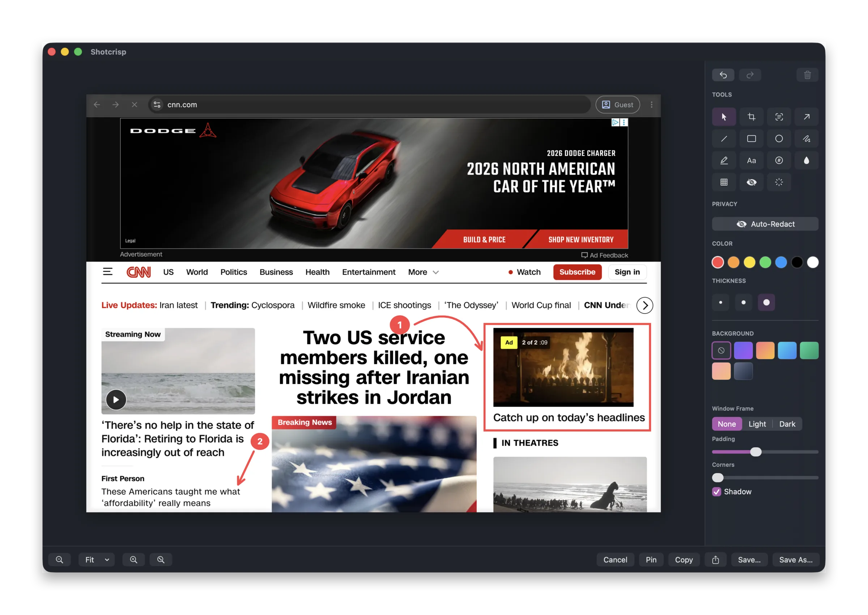Pick the freehand scribble tool
868x615 pixels.
pos(806,139)
